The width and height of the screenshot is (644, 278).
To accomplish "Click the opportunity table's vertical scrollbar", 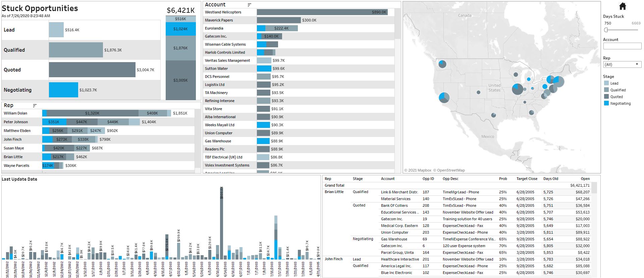I will click(x=594, y=188).
